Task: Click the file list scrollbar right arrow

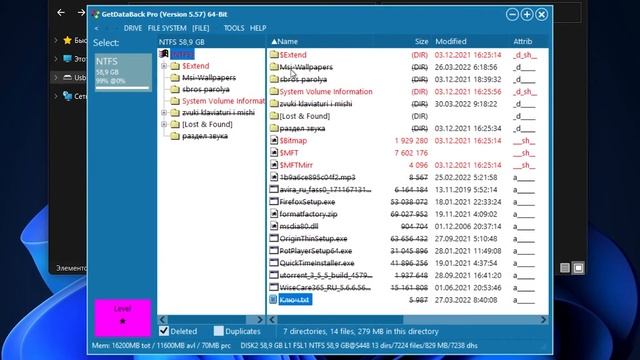Action: (x=543, y=320)
